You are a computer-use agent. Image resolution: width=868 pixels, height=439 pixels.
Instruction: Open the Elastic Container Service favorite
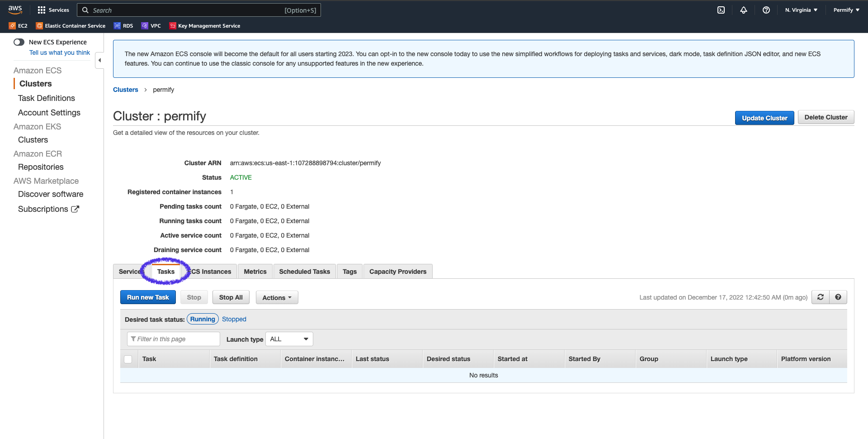tap(71, 26)
